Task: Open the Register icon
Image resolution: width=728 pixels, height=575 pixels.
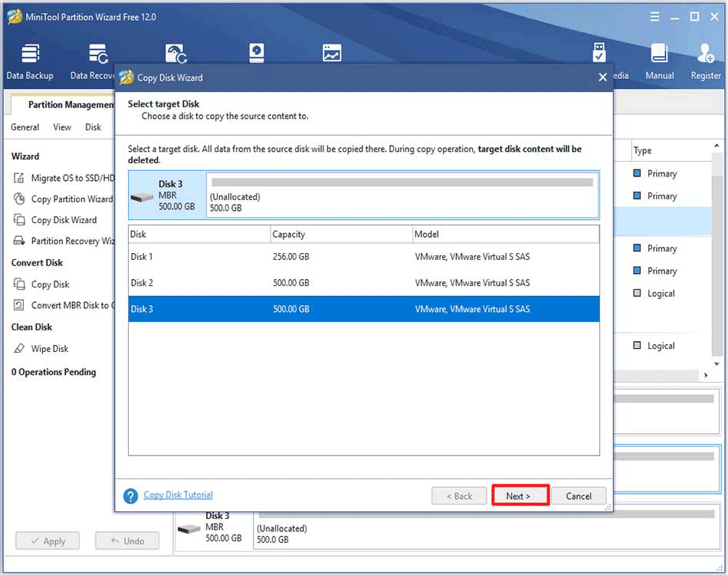Action: 706,62
